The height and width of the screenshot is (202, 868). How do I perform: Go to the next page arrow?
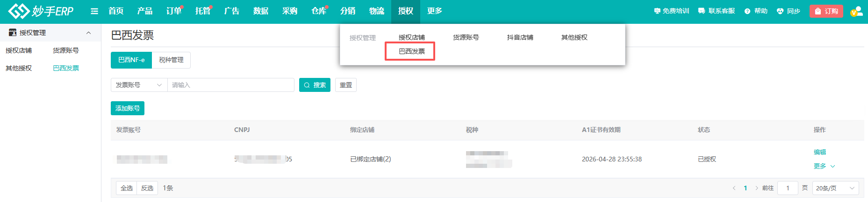757,188
